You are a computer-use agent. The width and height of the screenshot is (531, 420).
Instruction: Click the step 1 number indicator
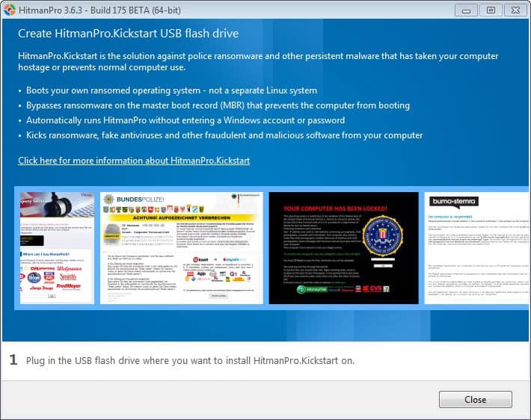pyautogui.click(x=13, y=360)
